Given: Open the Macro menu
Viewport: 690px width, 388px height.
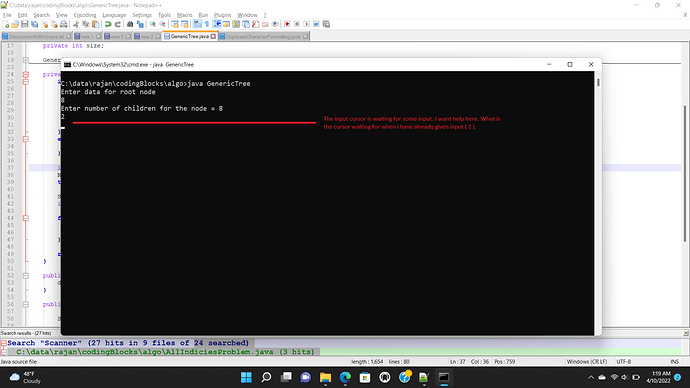Looking at the screenshot, I should pyautogui.click(x=184, y=15).
